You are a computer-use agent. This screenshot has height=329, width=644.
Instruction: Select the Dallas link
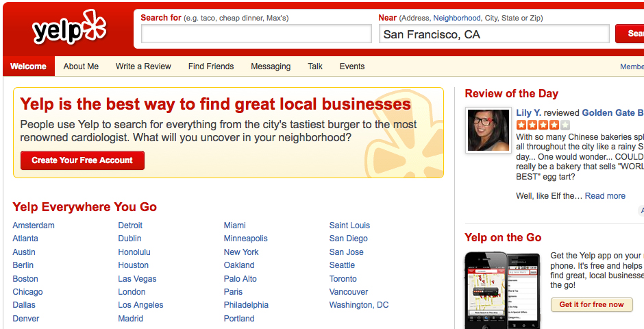24,305
